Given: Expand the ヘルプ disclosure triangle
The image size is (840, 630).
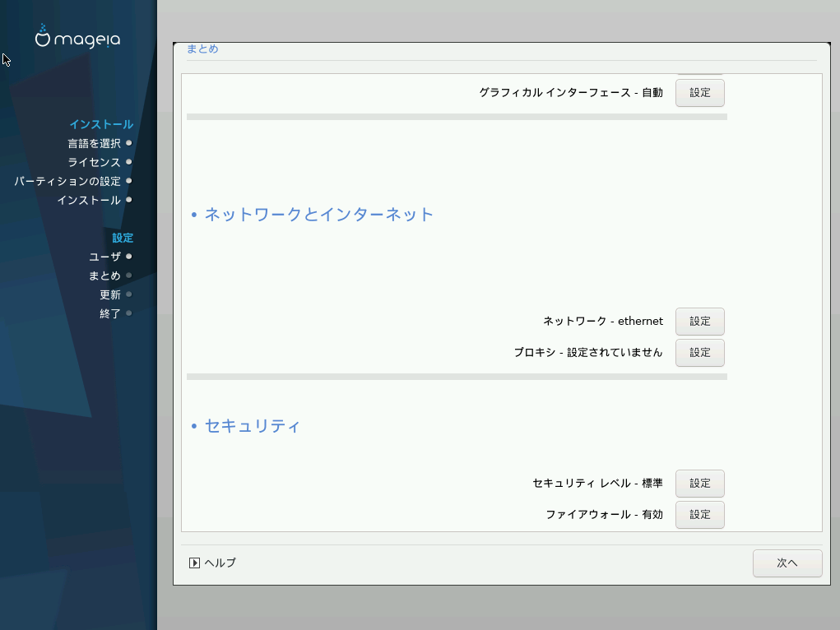Looking at the screenshot, I should [x=195, y=563].
